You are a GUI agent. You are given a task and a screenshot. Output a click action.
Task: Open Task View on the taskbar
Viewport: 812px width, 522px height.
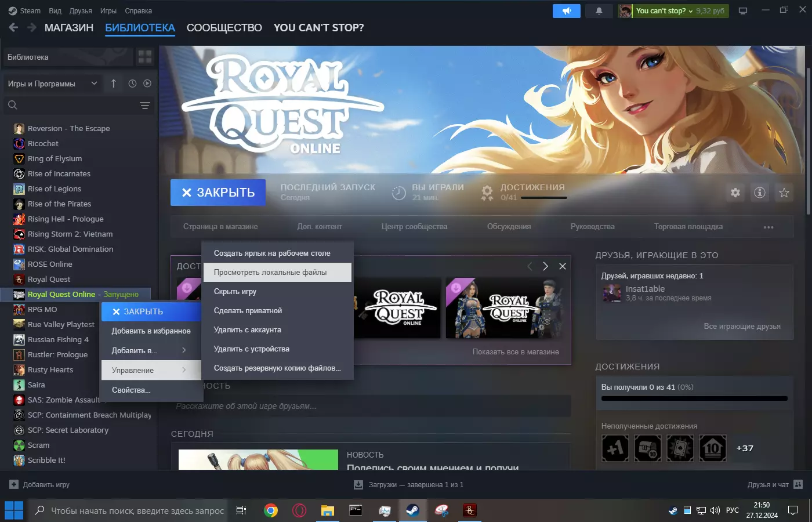tap(241, 510)
